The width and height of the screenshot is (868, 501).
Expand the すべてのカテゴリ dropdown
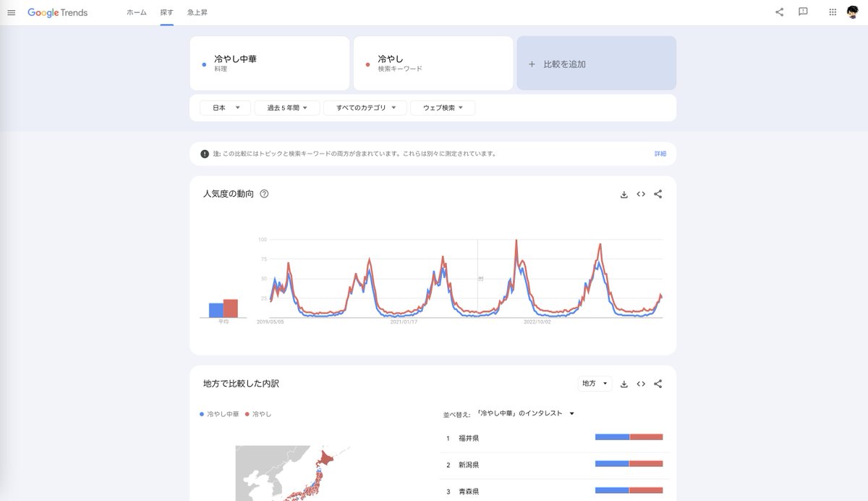[x=366, y=108]
